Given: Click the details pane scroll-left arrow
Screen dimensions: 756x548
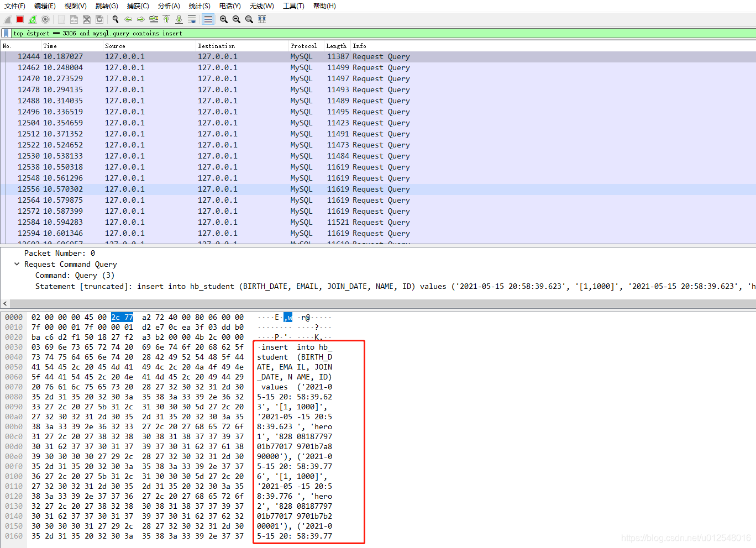Looking at the screenshot, I should (5, 303).
